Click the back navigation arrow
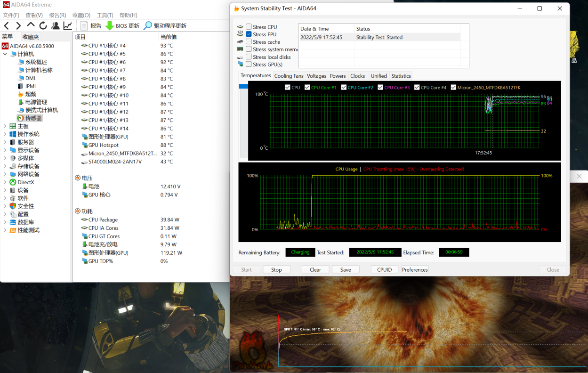Screen dimensions: 588x373 coord(7,26)
